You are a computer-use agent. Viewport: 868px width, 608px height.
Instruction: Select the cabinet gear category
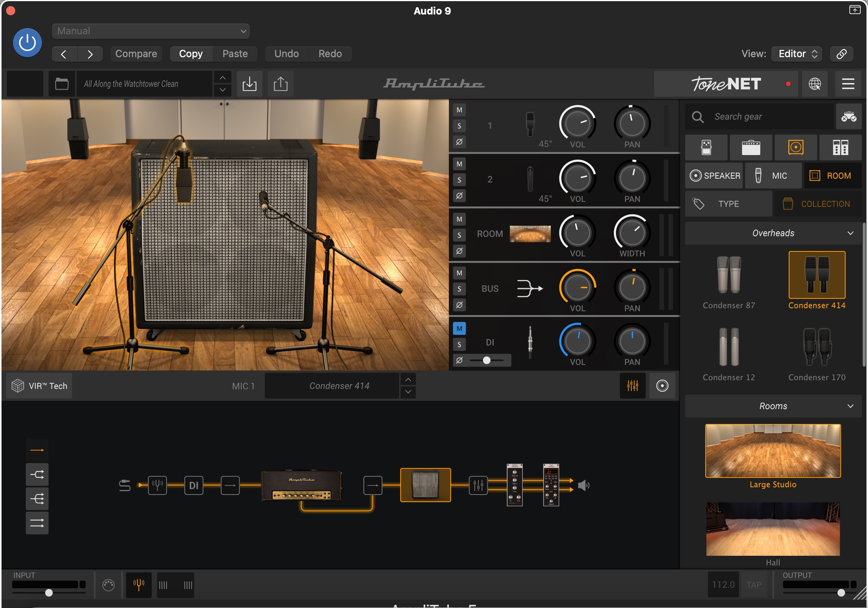(x=796, y=147)
